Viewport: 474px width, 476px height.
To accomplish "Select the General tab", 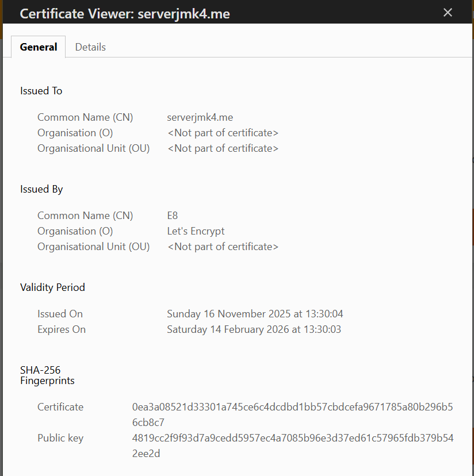I will pos(38,47).
